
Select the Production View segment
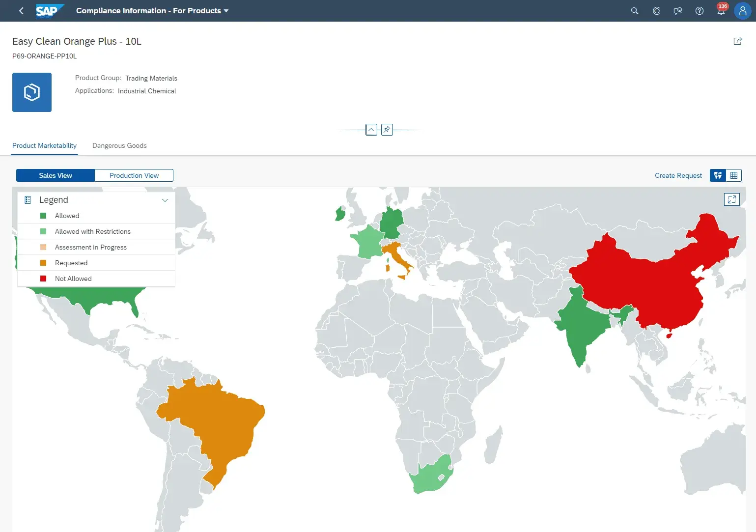tap(134, 175)
